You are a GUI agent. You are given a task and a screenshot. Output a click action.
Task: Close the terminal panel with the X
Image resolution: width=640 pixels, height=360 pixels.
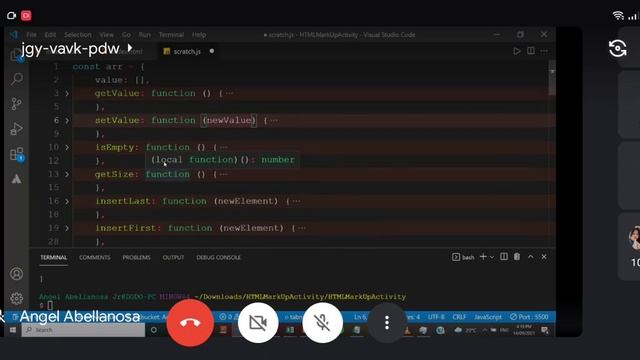pos(544,257)
